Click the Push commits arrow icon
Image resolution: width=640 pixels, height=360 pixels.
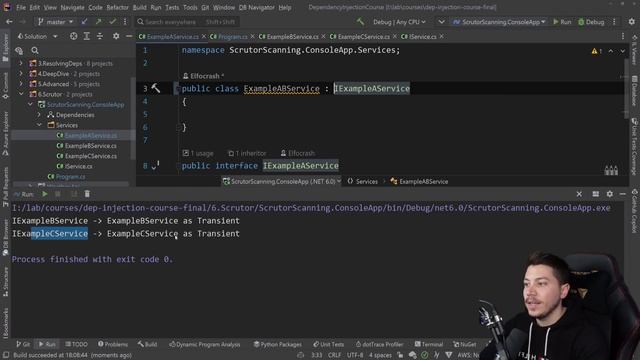[98, 22]
